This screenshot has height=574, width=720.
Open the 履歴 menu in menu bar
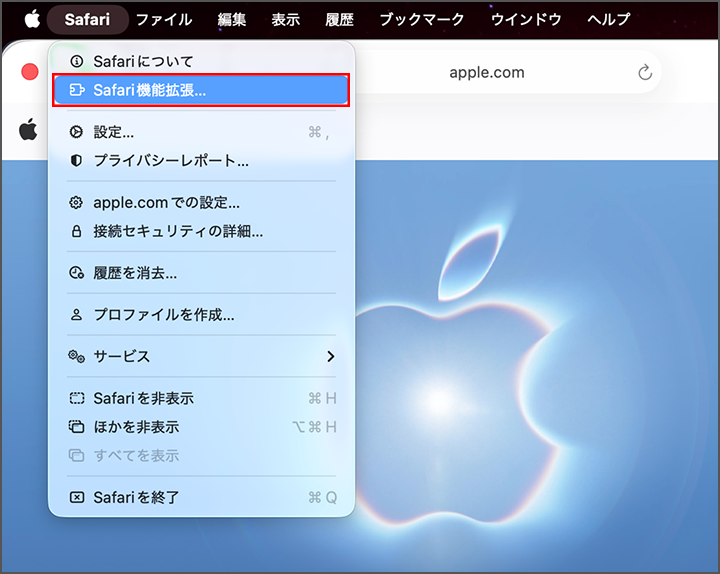tap(339, 19)
